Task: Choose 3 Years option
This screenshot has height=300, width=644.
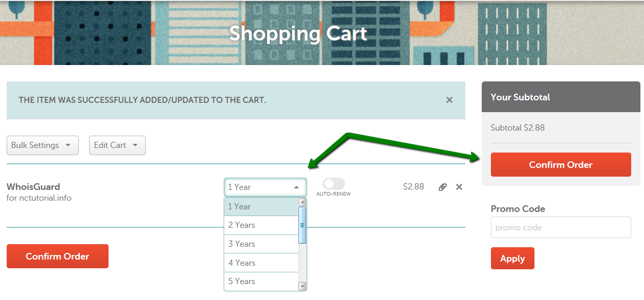Action: 261,244
